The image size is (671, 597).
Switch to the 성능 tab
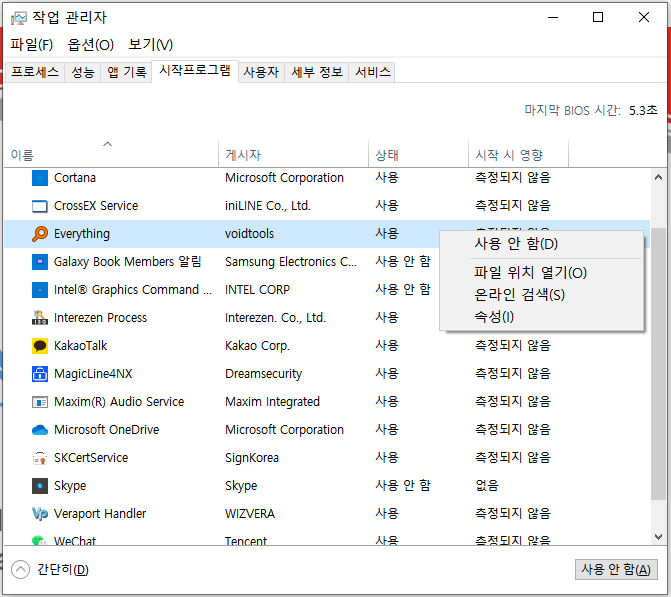coord(83,72)
